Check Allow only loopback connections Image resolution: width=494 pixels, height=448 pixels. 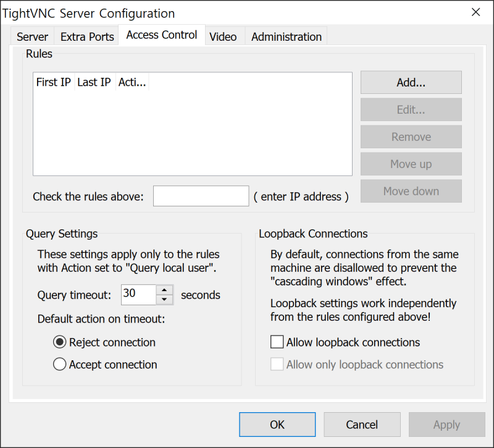point(277,364)
